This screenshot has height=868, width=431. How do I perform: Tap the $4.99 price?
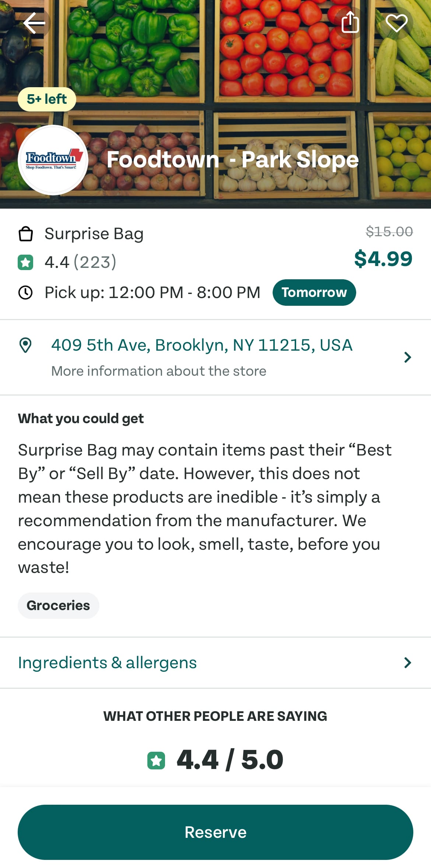pyautogui.click(x=383, y=259)
